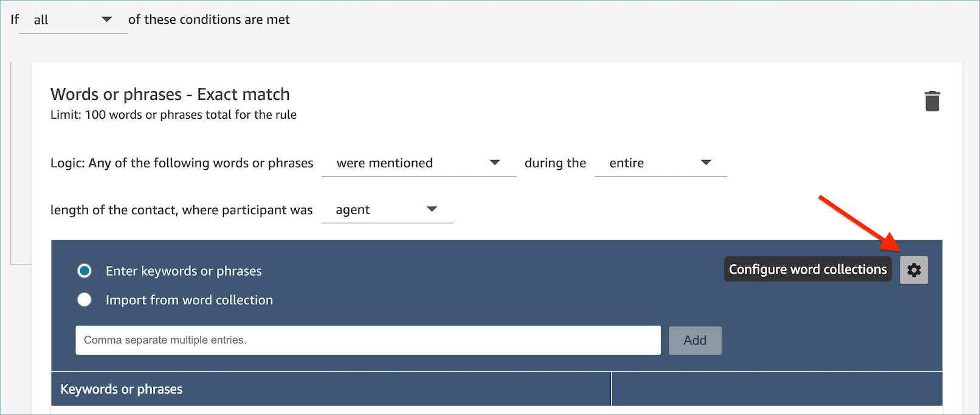Screen dimensions: 980x415
Task: Click the chevron icon next to "entire"
Action: pos(706,162)
